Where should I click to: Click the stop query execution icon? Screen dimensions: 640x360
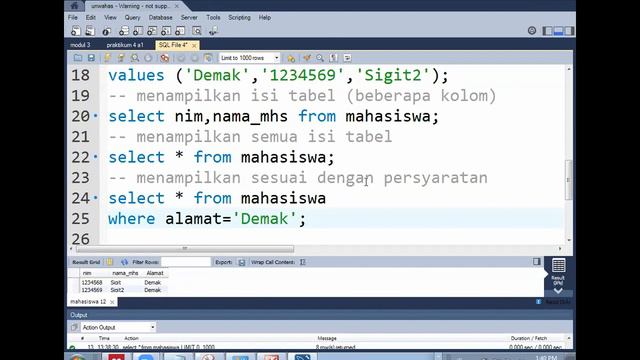pyautogui.click(x=148, y=58)
